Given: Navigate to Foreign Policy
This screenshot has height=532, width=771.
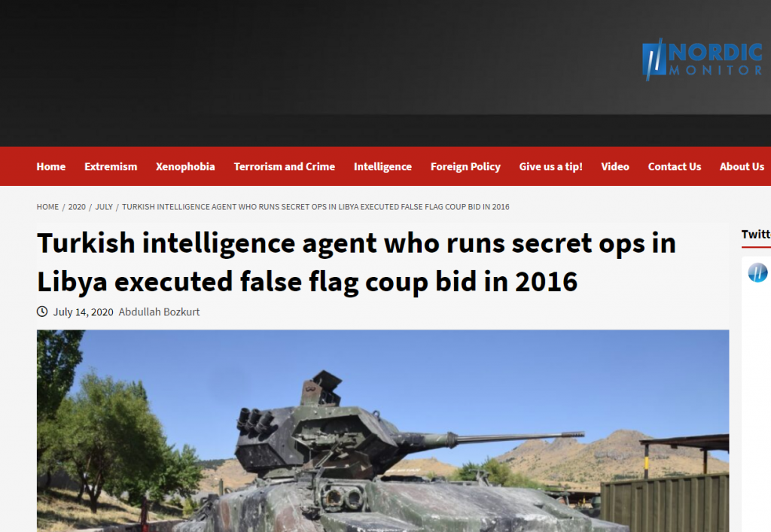Looking at the screenshot, I should tap(465, 166).
